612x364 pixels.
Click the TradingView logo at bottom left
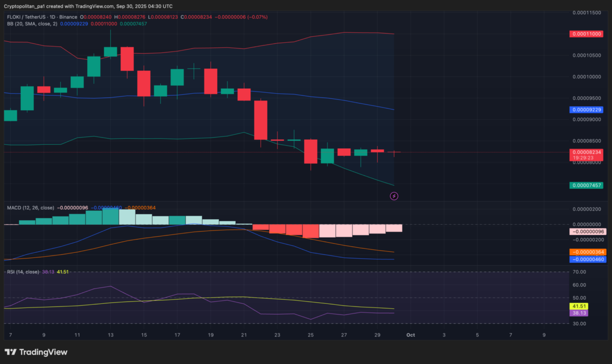(36, 352)
